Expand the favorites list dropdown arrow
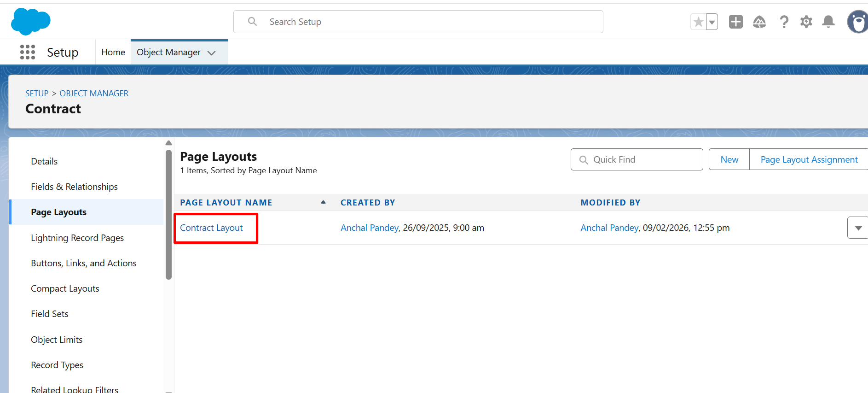This screenshot has height=393, width=868. click(712, 22)
